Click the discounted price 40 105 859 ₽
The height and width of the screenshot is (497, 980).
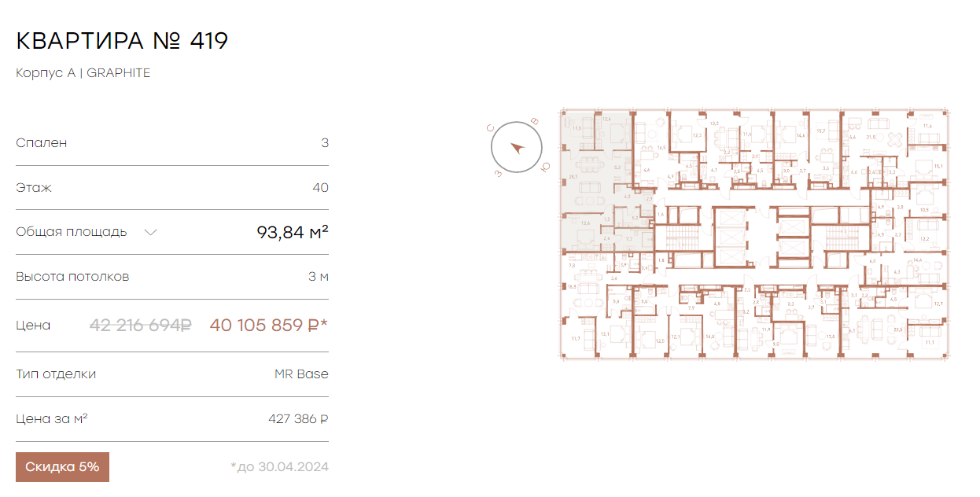coord(268,325)
